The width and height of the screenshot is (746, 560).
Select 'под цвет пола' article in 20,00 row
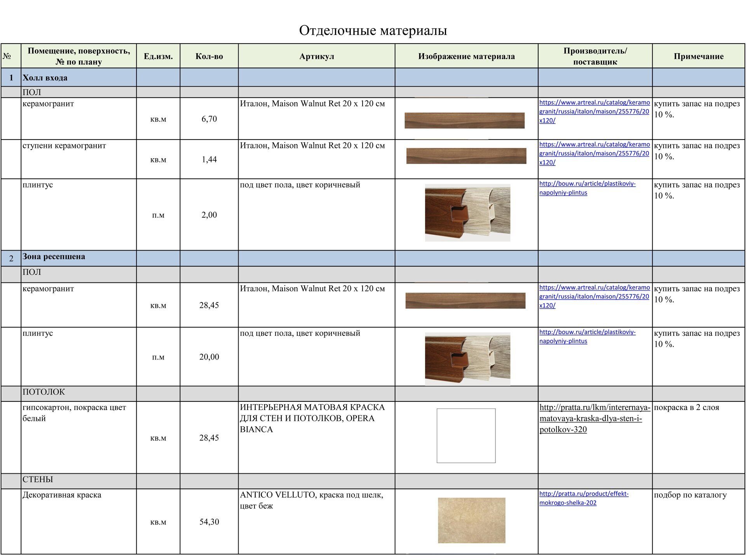[x=317, y=357]
